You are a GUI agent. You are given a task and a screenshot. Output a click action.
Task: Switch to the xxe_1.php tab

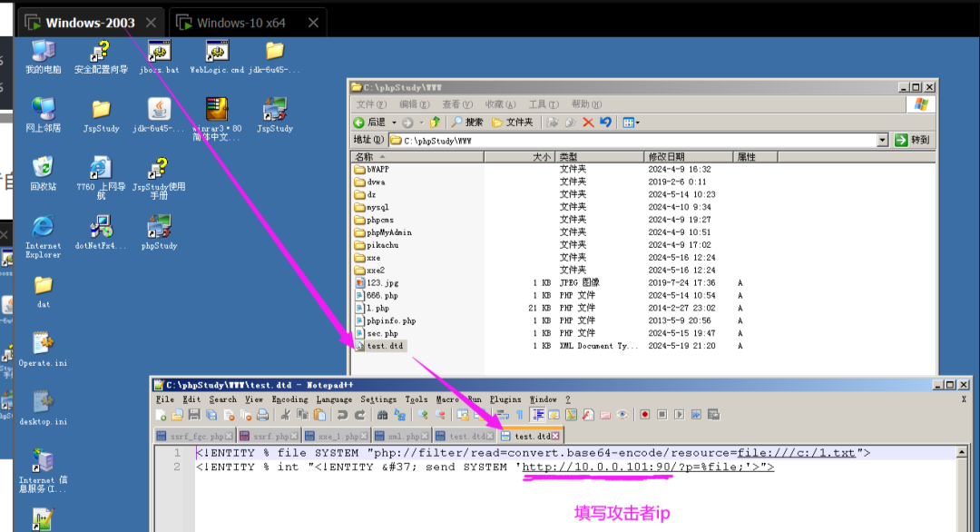(x=337, y=437)
